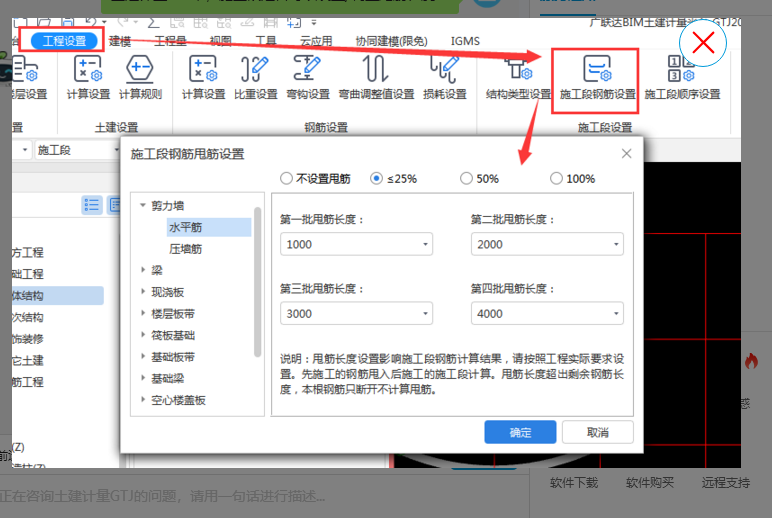The width and height of the screenshot is (772, 518).
Task: Open 施工段钢筋设置 icon
Action: pos(597,78)
